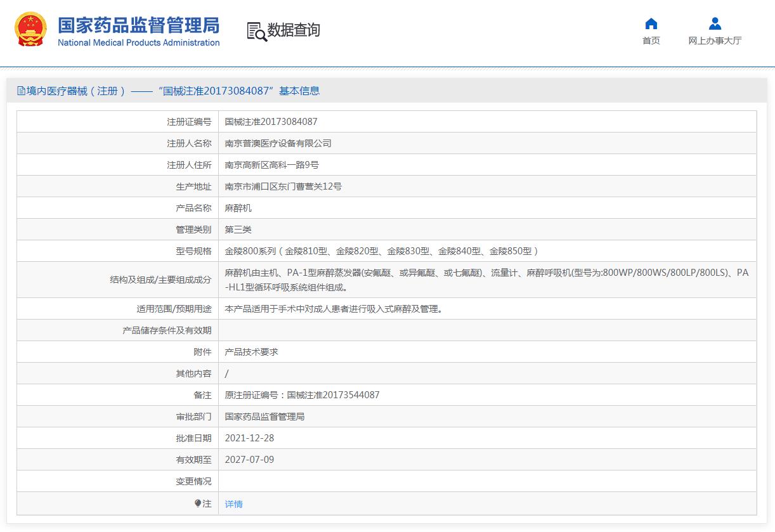Viewport: 775px width, 532px height.
Task: Click the national emblem logo
Action: pyautogui.click(x=30, y=29)
